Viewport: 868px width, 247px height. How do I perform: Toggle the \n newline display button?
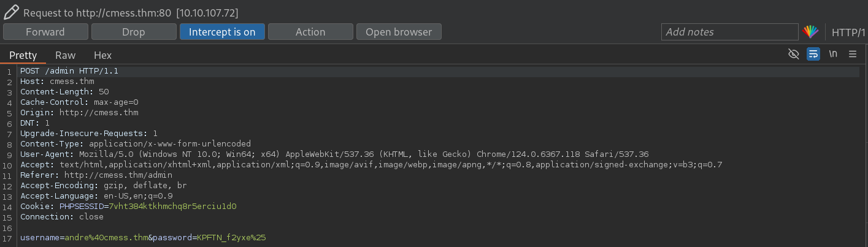(x=833, y=54)
